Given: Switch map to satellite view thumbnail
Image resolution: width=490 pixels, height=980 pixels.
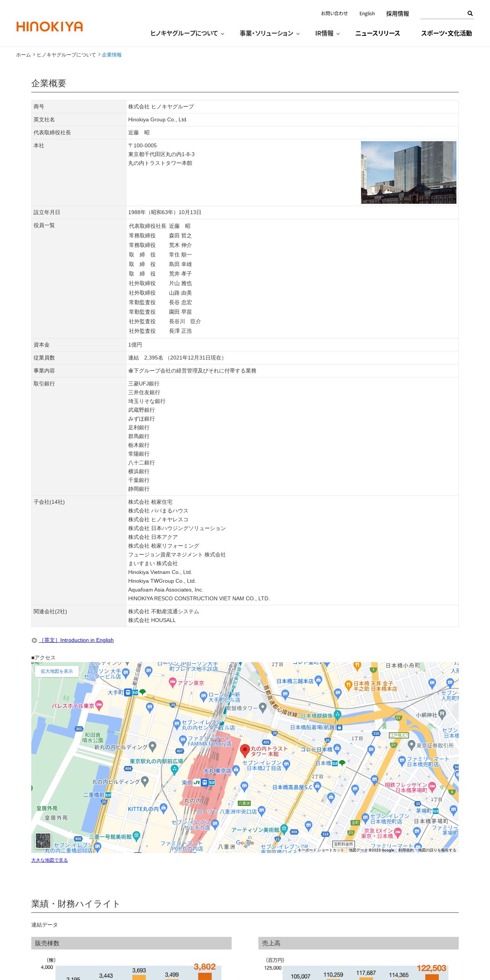Looking at the screenshot, I should tap(43, 841).
